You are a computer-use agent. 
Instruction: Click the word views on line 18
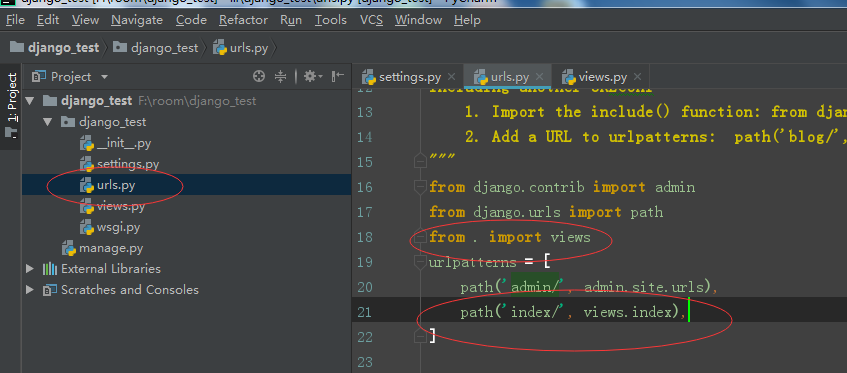(570, 237)
